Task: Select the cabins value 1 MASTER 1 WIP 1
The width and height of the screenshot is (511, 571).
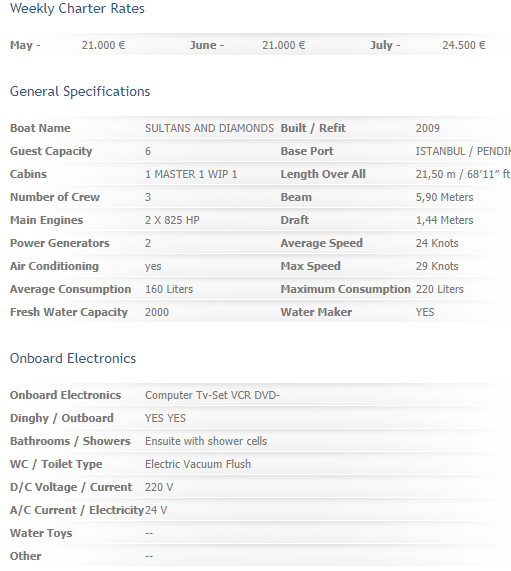Action: coord(191,174)
